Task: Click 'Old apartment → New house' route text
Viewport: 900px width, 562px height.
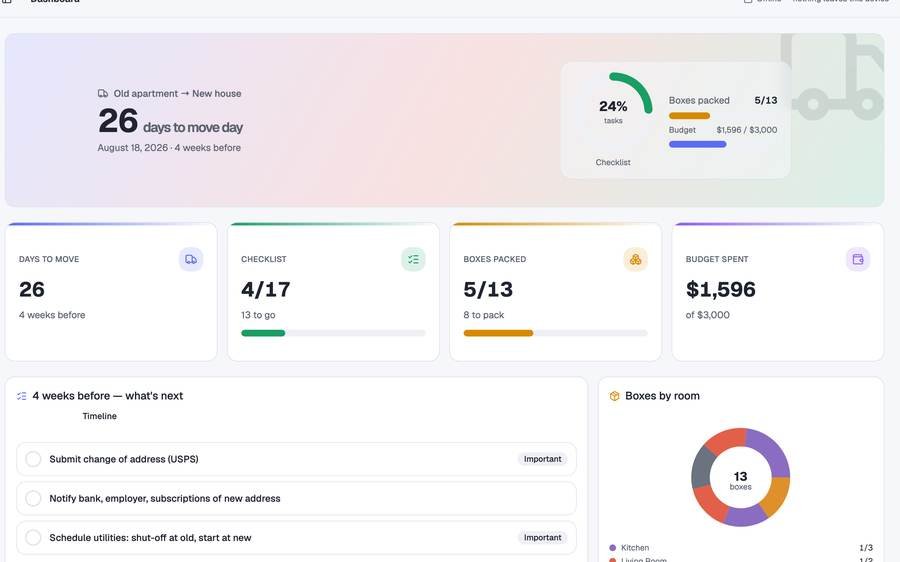Action: coord(177,94)
